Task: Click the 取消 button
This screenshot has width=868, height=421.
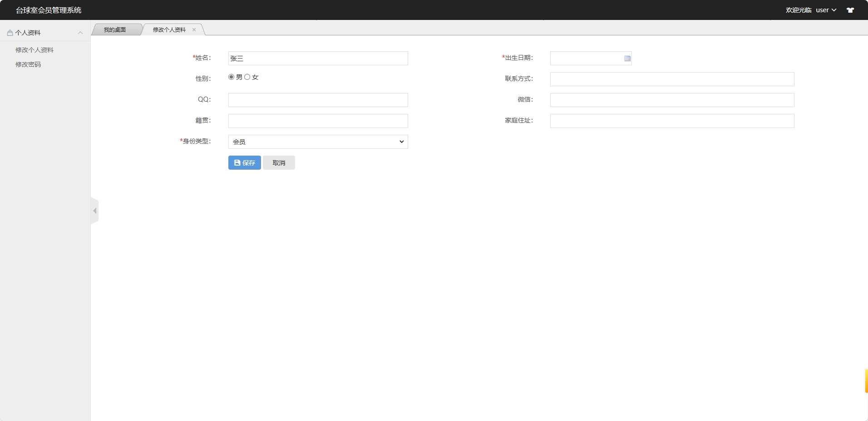Action: [279, 163]
